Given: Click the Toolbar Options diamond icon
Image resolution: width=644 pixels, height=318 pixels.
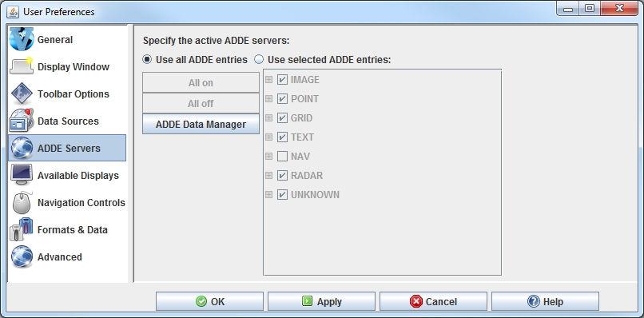Looking at the screenshot, I should [22, 93].
